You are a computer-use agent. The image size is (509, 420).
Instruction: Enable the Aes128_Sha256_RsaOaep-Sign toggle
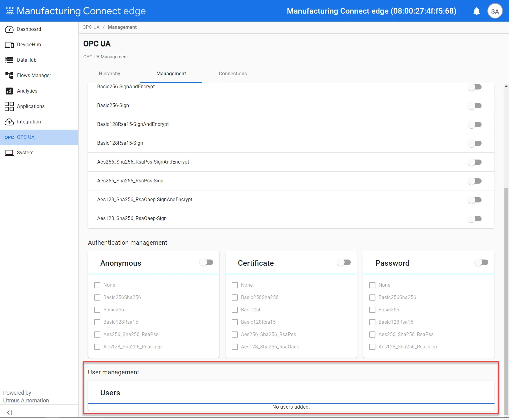[475, 219]
